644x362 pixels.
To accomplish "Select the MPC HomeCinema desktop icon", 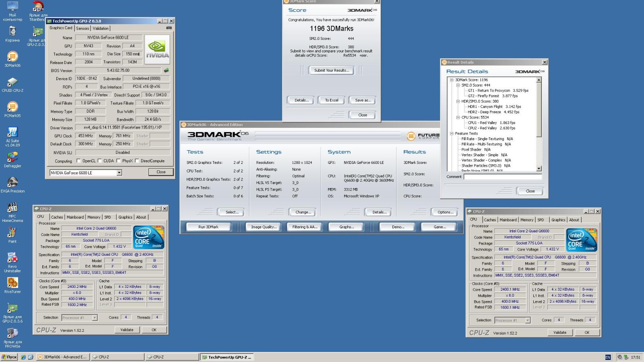I will (x=12, y=212).
